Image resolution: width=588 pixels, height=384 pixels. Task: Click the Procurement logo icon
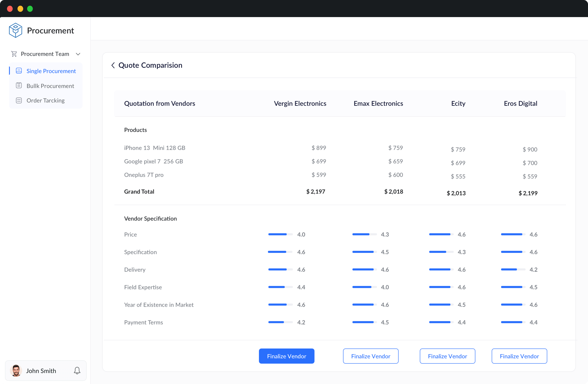pos(15,30)
